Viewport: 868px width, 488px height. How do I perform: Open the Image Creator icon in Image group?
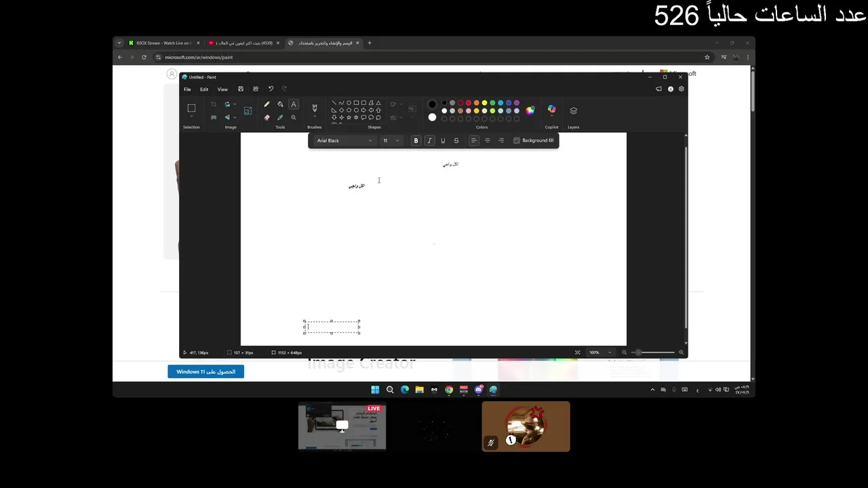248,110
